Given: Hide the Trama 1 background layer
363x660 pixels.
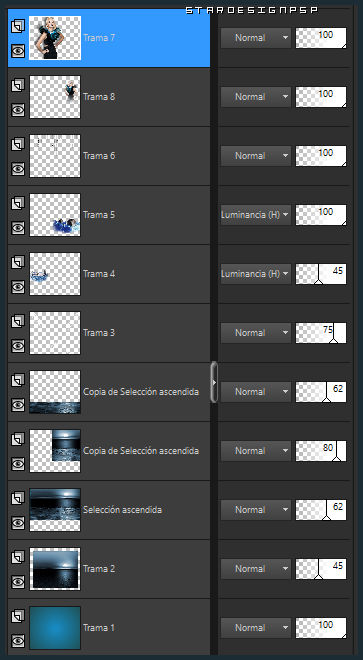Looking at the screenshot, I should (x=18, y=641).
